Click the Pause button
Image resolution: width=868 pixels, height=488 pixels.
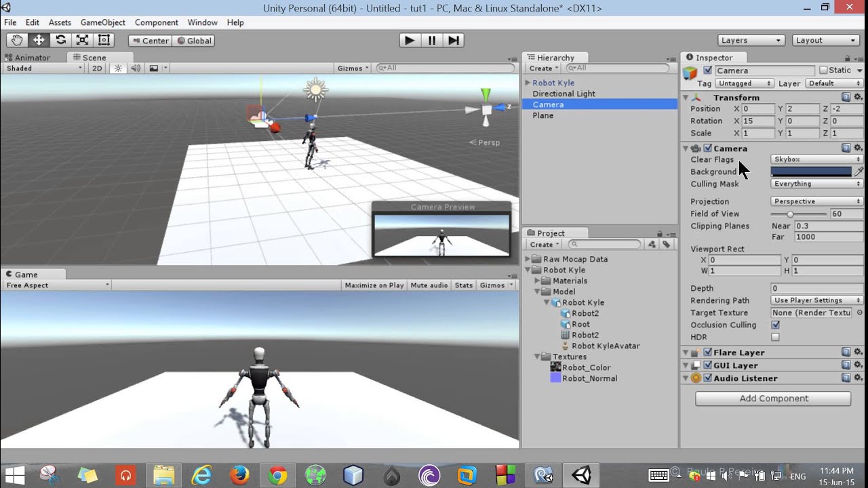[431, 40]
